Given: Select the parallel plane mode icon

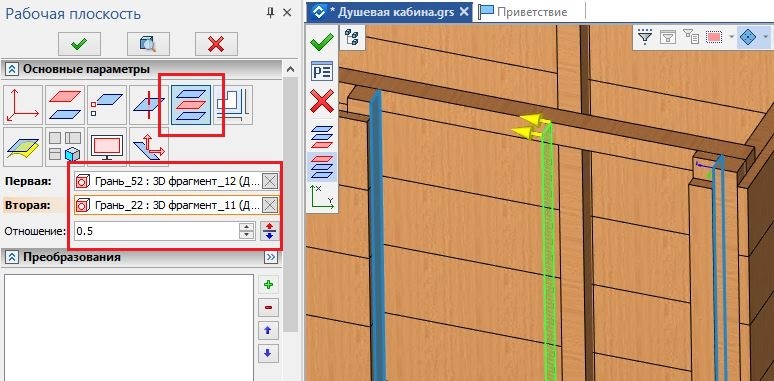Looking at the screenshot, I should point(65,105).
